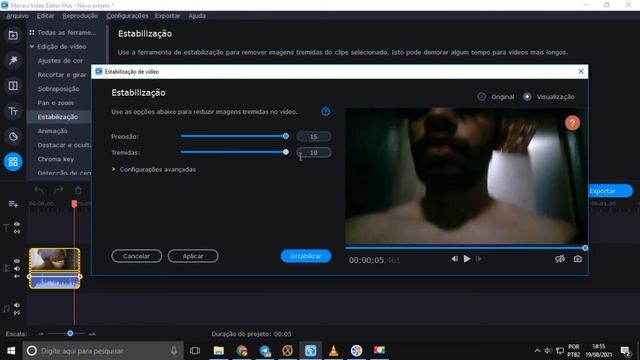Show system tray hidden icons chevron
The height and width of the screenshot is (360, 640).
(x=537, y=351)
